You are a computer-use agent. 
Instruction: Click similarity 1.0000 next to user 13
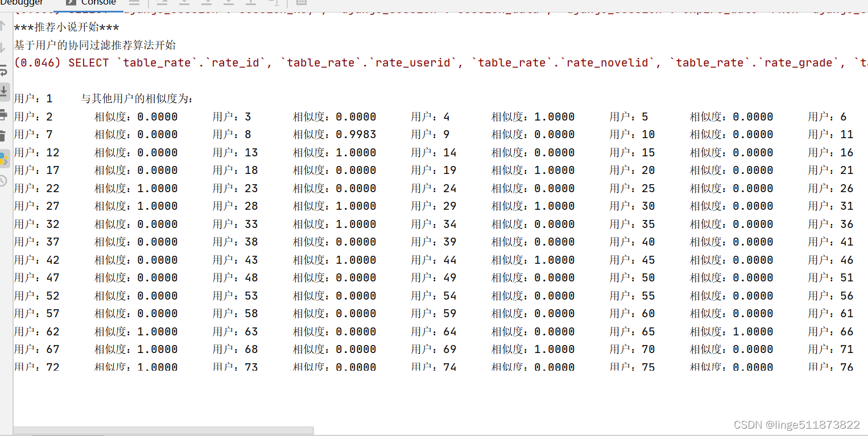click(356, 153)
